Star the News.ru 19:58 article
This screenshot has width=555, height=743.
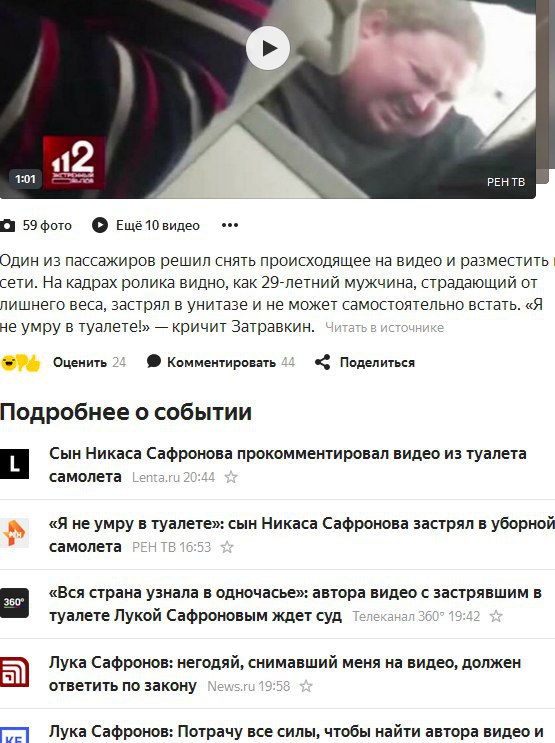pos(306,686)
